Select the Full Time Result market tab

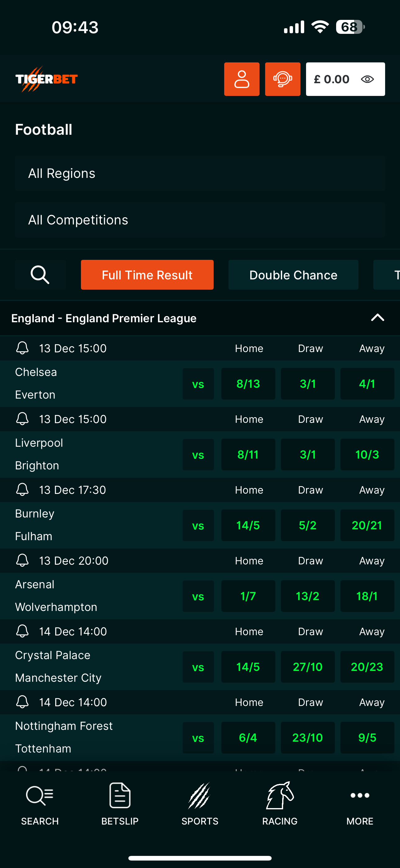coord(147,274)
